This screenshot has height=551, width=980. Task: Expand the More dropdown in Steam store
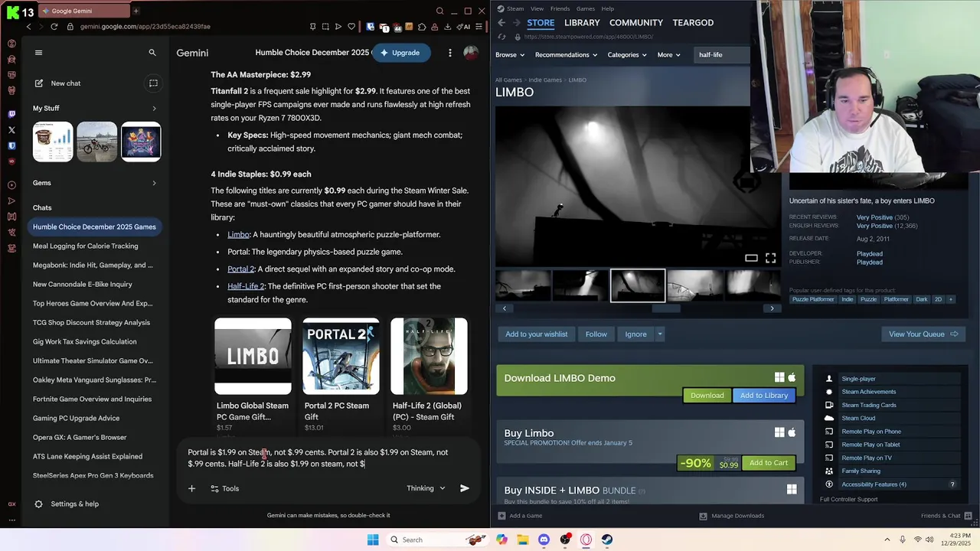click(668, 55)
